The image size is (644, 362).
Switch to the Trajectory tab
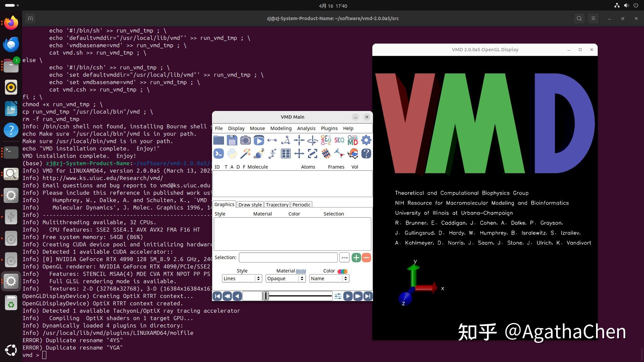pos(277,204)
